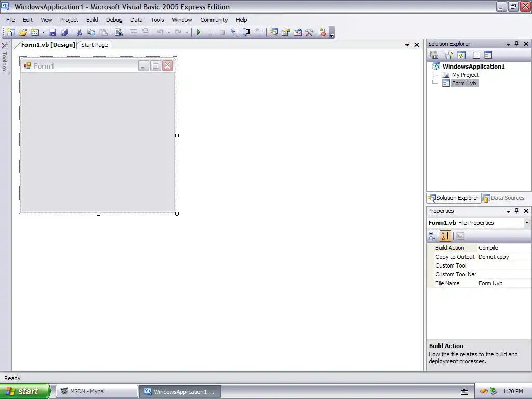
Task: Click the Error List toolbar icon
Action: (x=322, y=32)
